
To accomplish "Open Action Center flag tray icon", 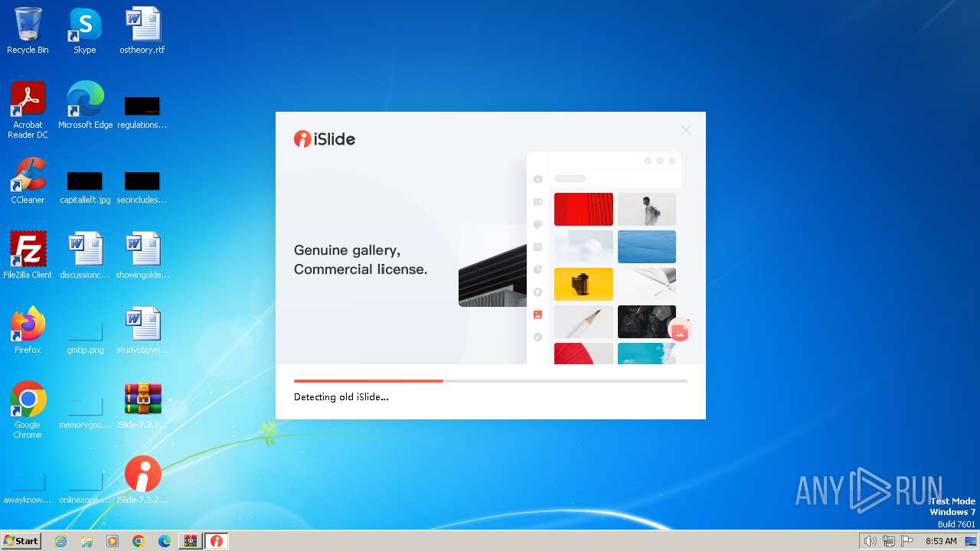I will (x=907, y=541).
